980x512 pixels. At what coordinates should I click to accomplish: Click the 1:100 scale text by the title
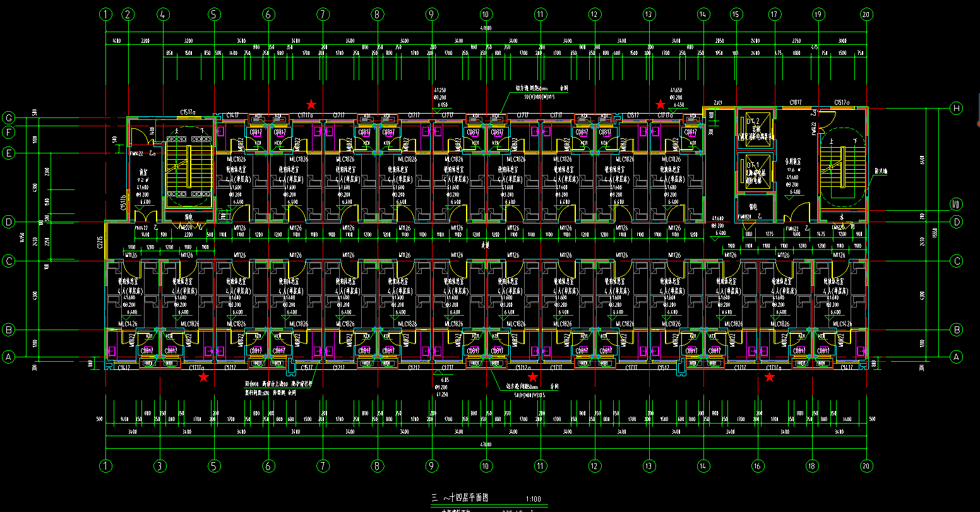coord(533,499)
